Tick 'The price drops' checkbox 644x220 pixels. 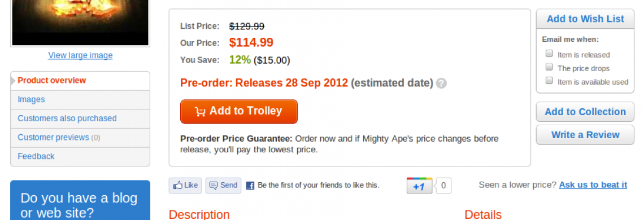point(549,67)
